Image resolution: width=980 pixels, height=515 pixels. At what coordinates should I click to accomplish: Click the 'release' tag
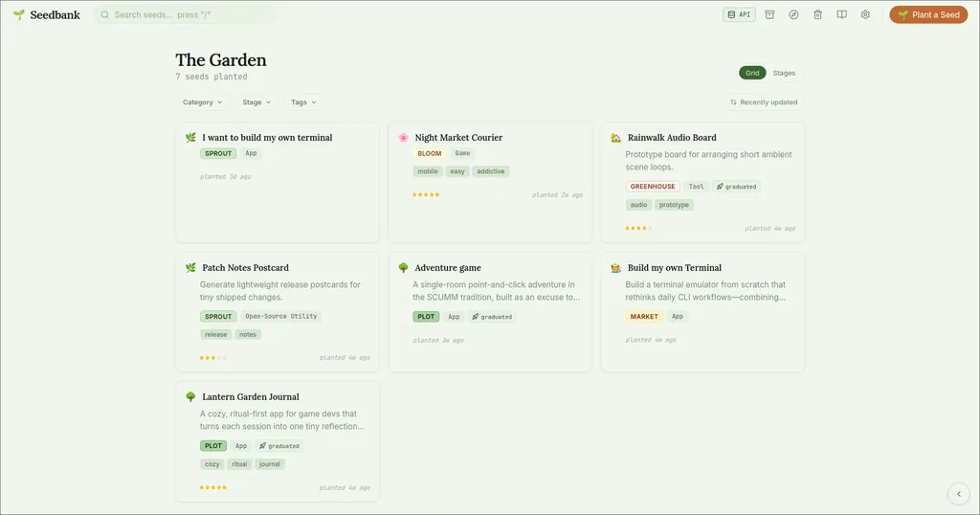tap(215, 334)
